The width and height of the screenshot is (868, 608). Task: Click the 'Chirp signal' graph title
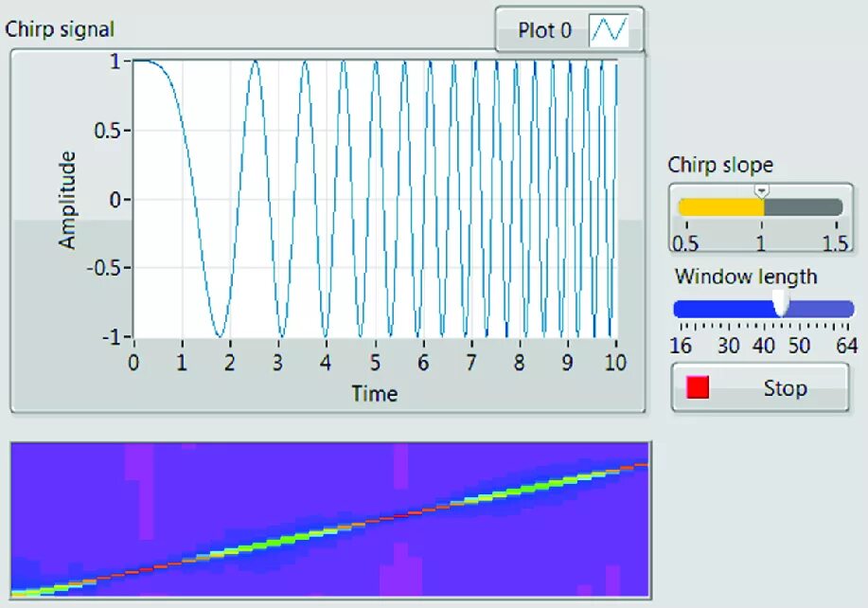60,28
